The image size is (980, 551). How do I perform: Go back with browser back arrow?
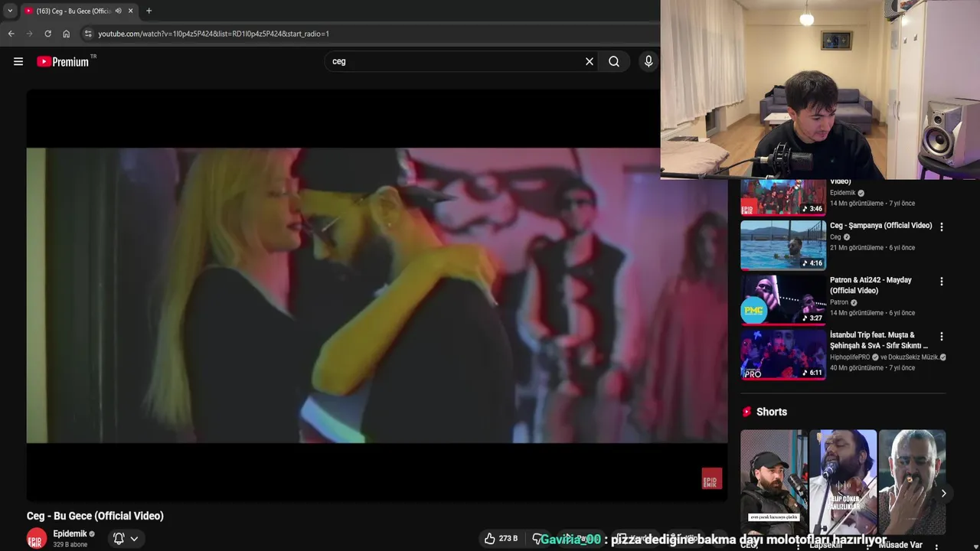[11, 34]
